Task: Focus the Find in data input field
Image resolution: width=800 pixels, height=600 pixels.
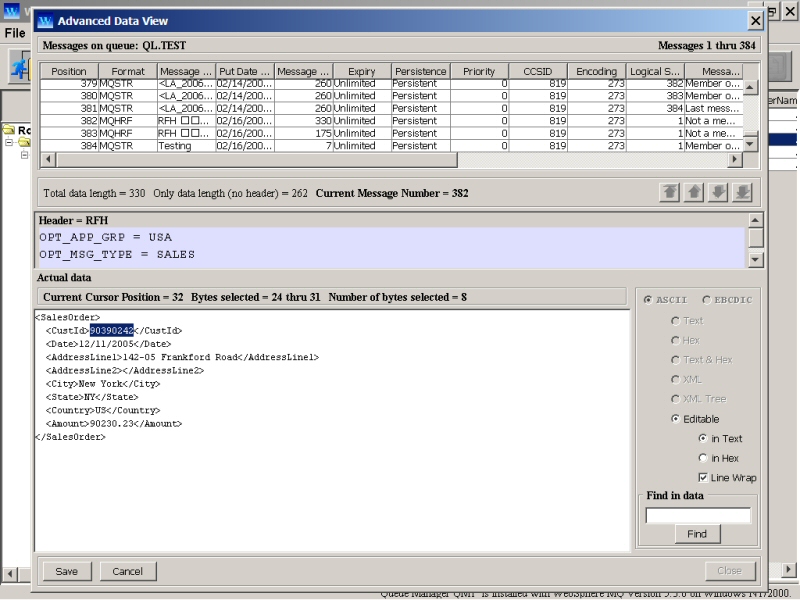Action: pyautogui.click(x=698, y=515)
